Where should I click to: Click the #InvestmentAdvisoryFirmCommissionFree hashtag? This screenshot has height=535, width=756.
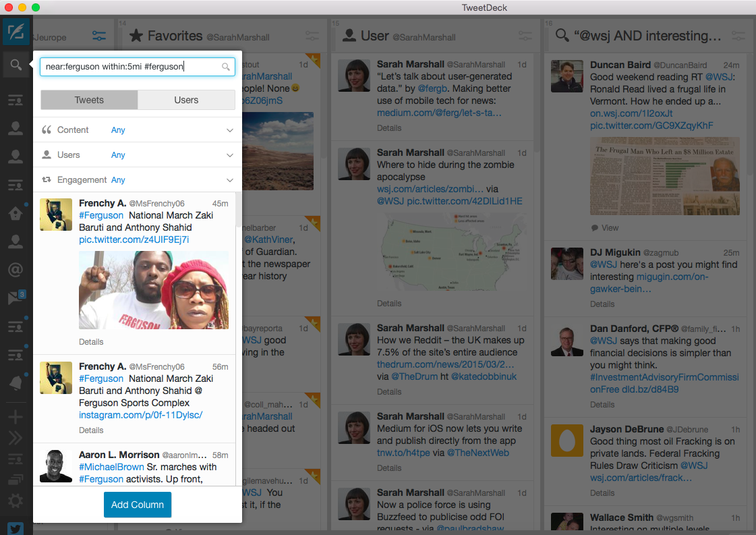[664, 383]
